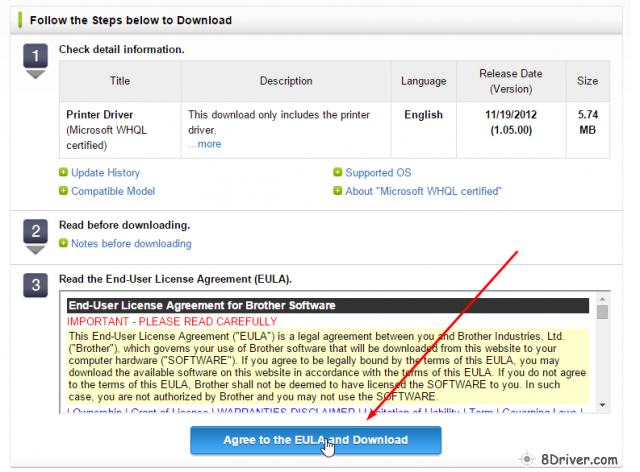Click the plus icon beside Update History
Image resolution: width=640 pixels, height=472 pixels.
pos(63,172)
